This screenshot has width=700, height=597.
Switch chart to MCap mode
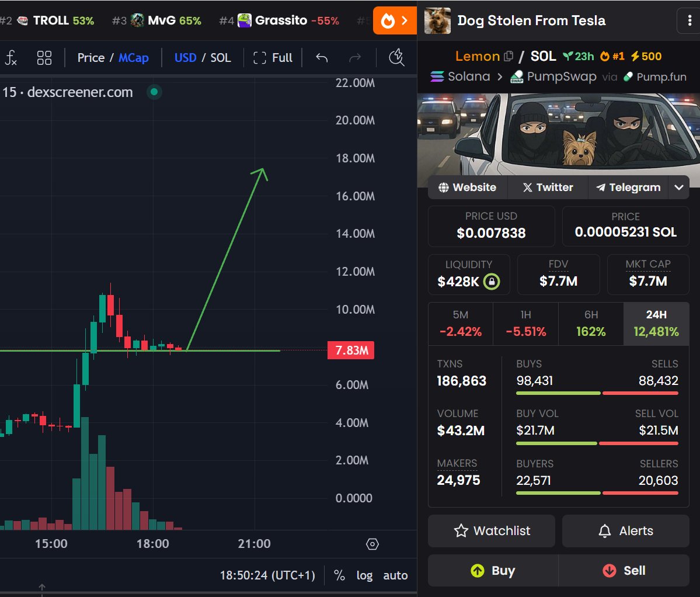(x=134, y=58)
